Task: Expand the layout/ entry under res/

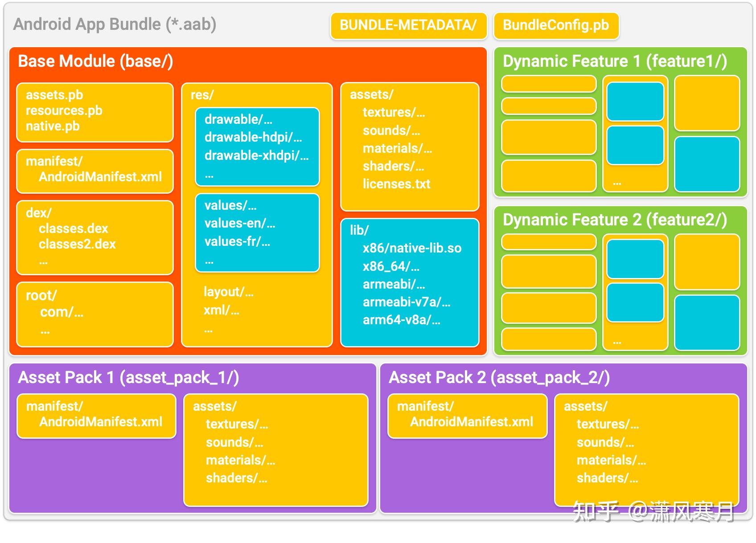Action: 227,292
